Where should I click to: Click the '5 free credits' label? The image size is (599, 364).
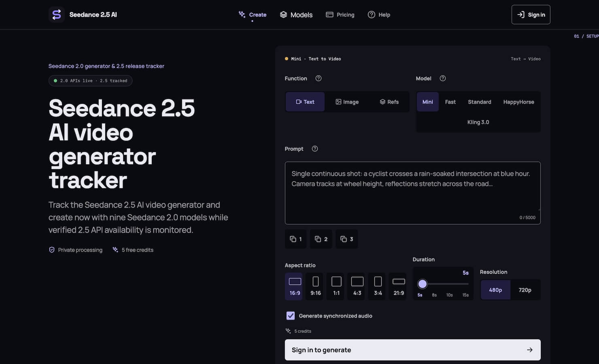pos(138,250)
